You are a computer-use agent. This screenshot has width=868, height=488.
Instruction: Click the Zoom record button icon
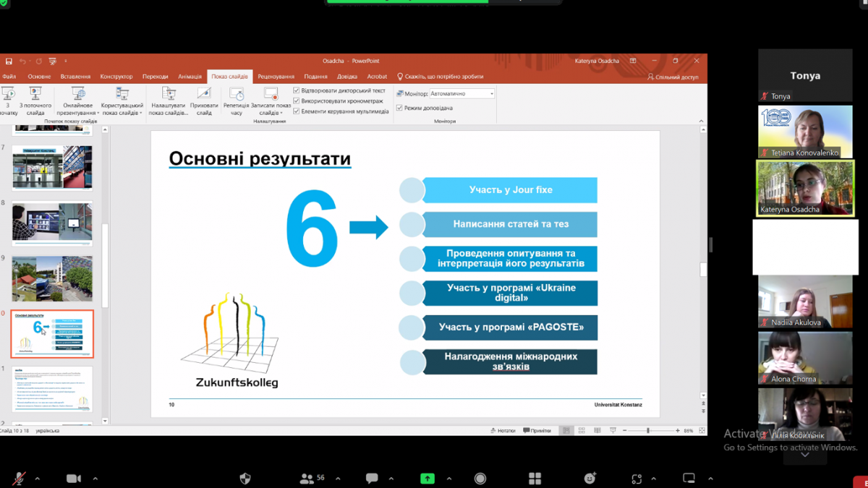pos(480,479)
